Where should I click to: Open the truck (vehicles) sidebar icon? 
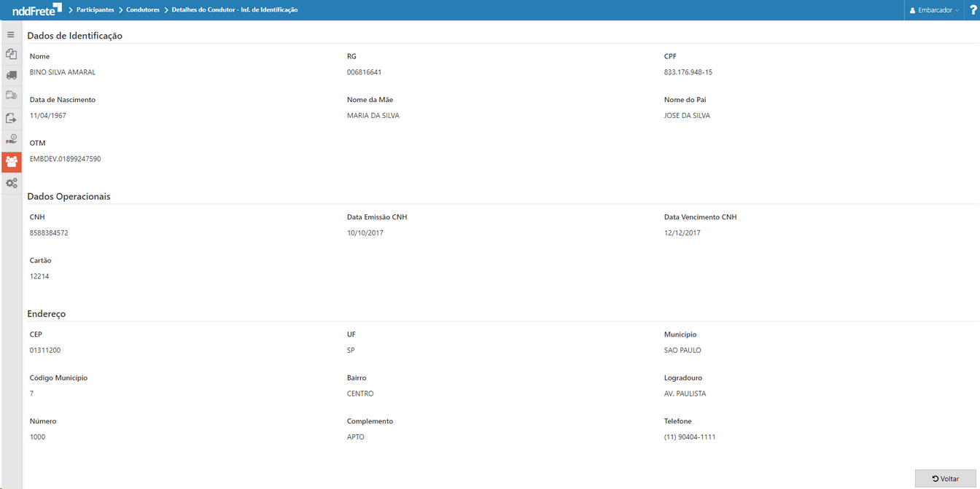(11, 74)
